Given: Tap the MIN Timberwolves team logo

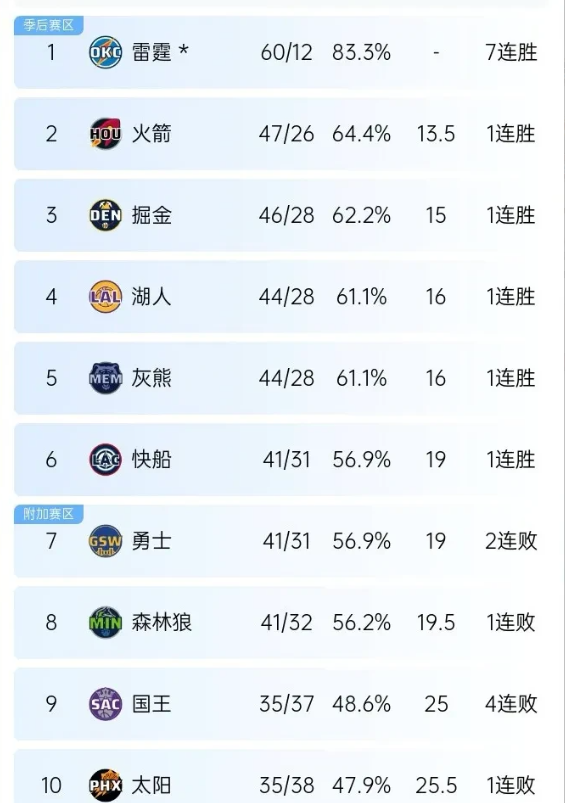Looking at the screenshot, I should [106, 623].
